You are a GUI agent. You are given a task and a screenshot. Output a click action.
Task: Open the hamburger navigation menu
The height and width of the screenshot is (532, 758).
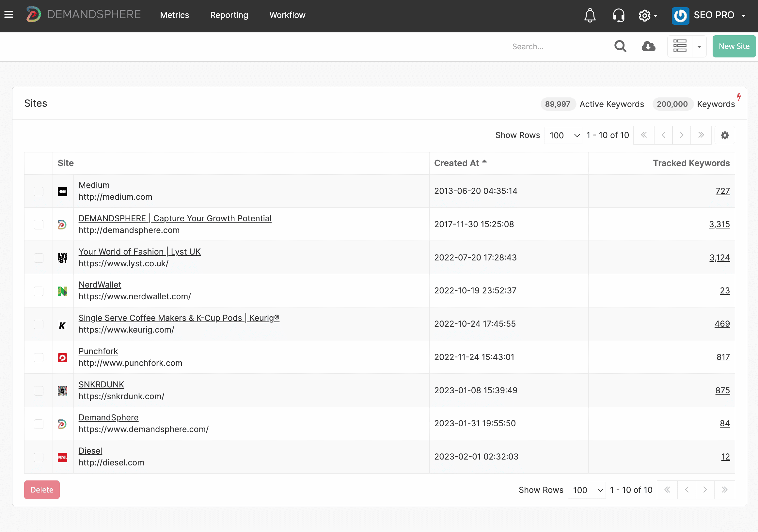[9, 15]
